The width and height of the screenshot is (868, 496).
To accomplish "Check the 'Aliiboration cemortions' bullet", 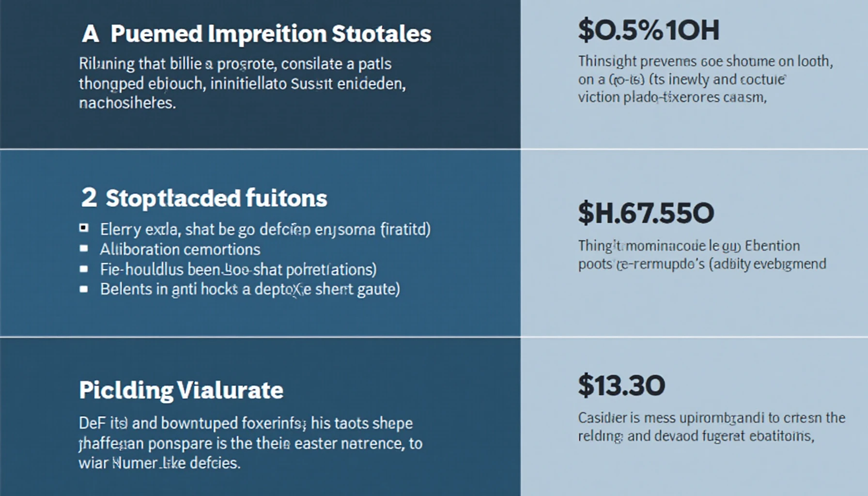I will click(84, 249).
